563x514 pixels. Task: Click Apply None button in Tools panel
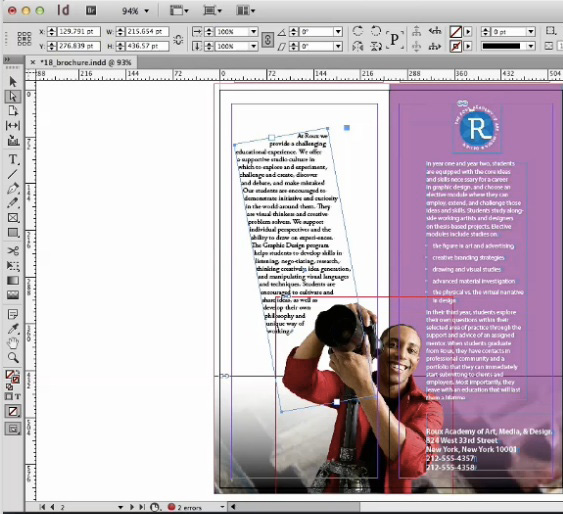click(x=13, y=411)
